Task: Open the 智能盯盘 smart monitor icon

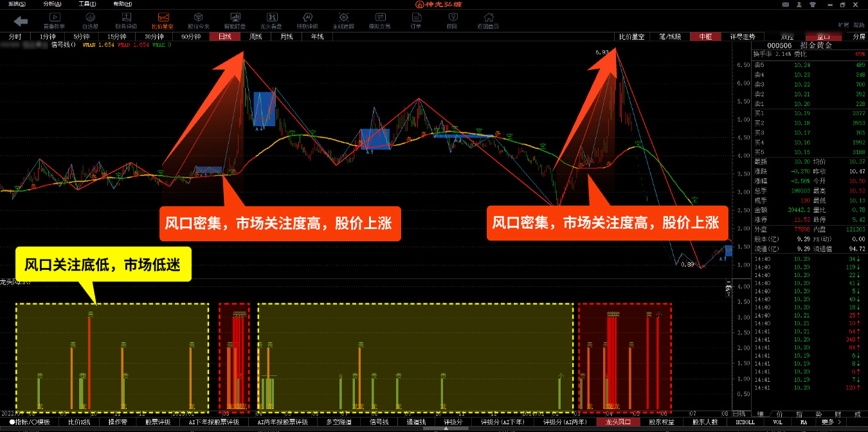Action: [235, 21]
